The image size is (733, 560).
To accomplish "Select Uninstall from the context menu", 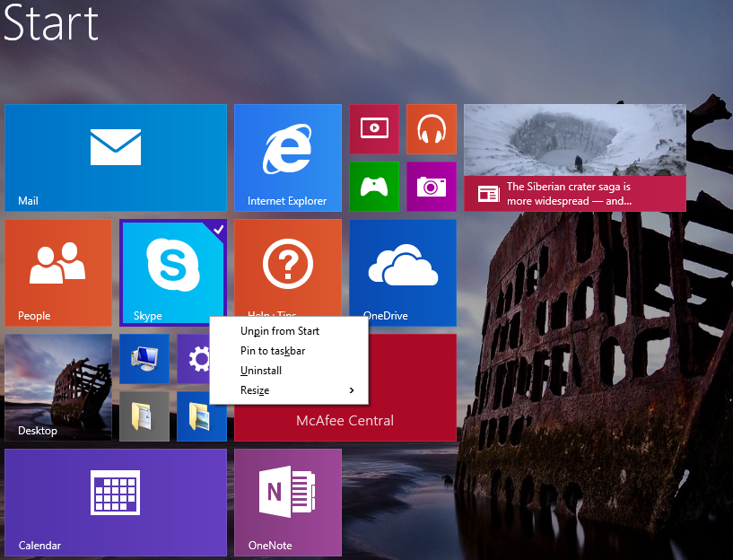I will [289, 371].
